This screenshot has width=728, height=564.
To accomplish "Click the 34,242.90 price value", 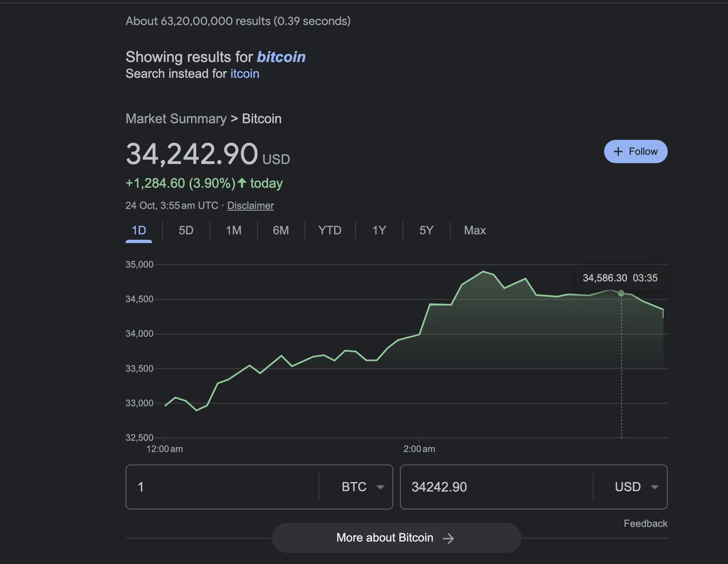I will pos(192,154).
